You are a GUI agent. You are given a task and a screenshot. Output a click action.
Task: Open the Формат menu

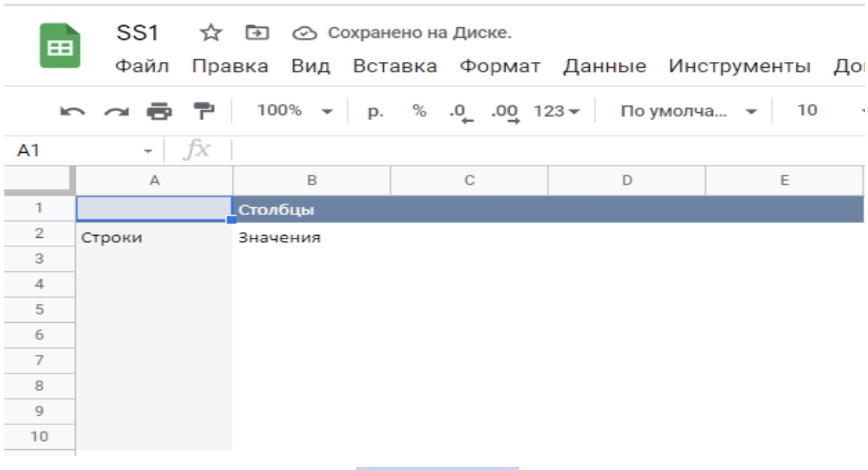point(499,66)
